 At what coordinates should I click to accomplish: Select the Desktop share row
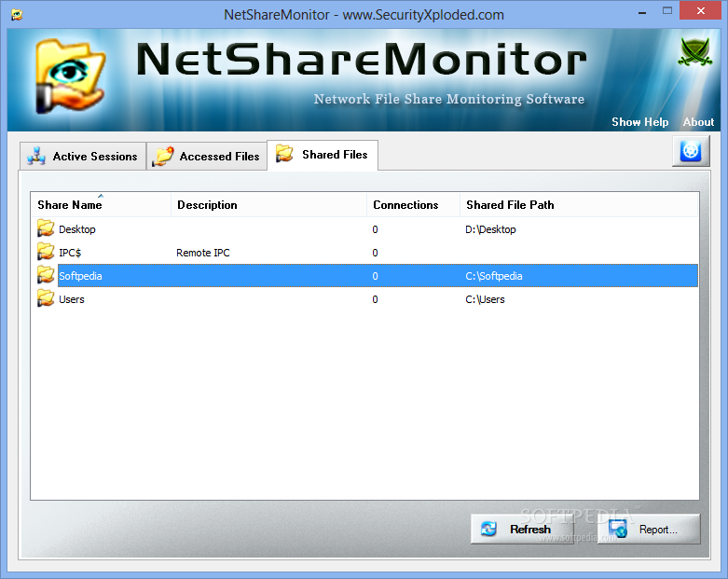point(364,229)
